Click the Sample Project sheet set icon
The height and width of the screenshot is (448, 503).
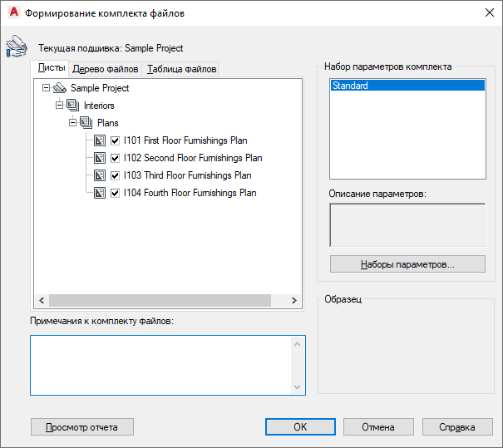pos(59,88)
